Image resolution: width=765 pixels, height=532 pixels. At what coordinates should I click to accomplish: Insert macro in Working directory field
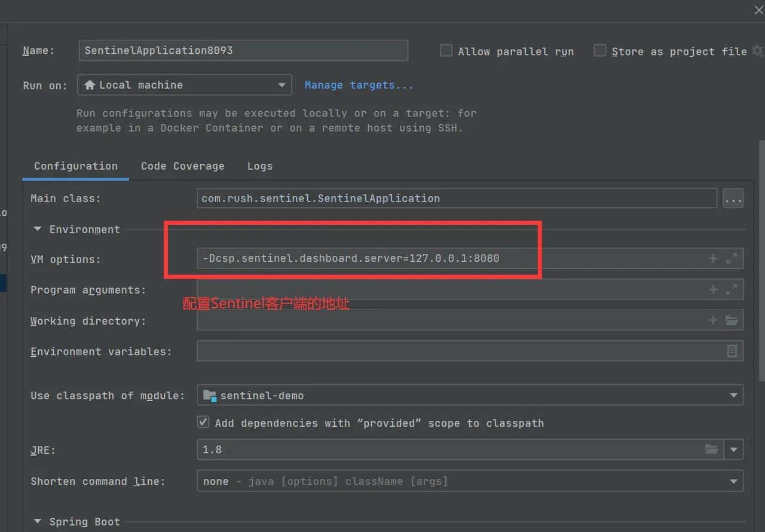tap(712, 320)
